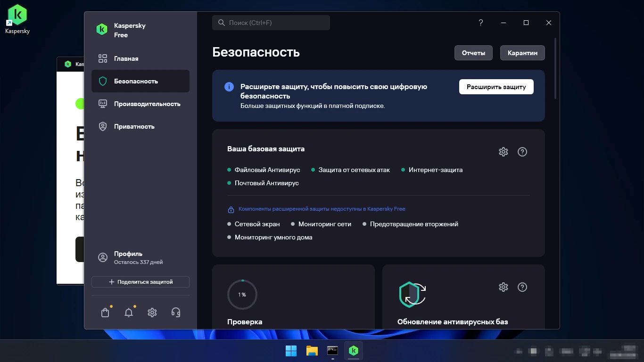The width and height of the screenshot is (644, 362).
Task: Click the lock icon beside unavailable components
Action: [x=231, y=209]
